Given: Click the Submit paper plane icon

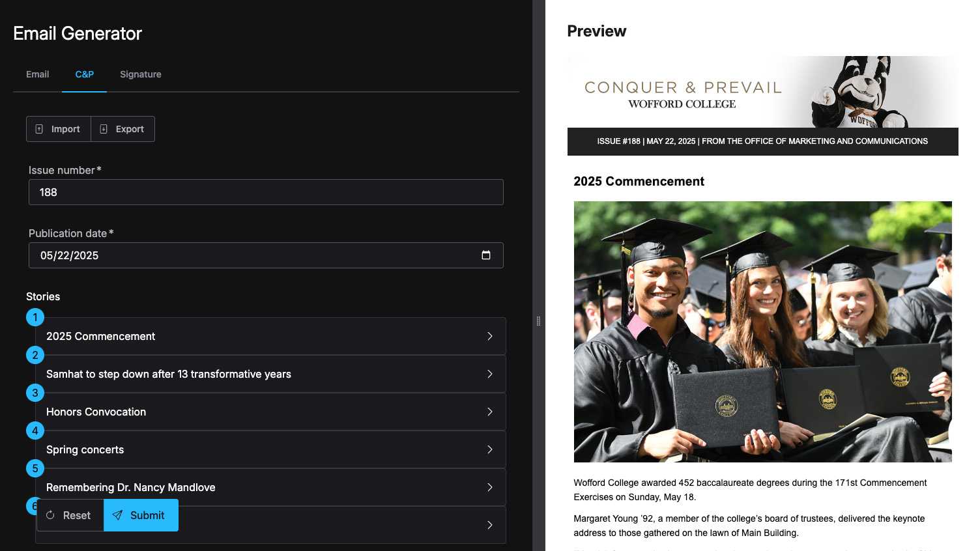Looking at the screenshot, I should [117, 515].
